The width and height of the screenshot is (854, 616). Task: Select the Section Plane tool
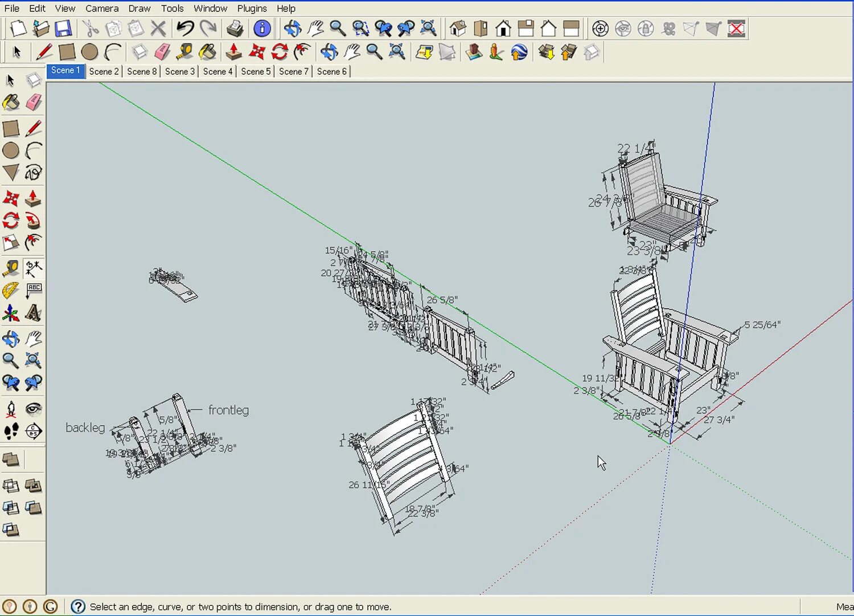pyautogui.click(x=34, y=431)
